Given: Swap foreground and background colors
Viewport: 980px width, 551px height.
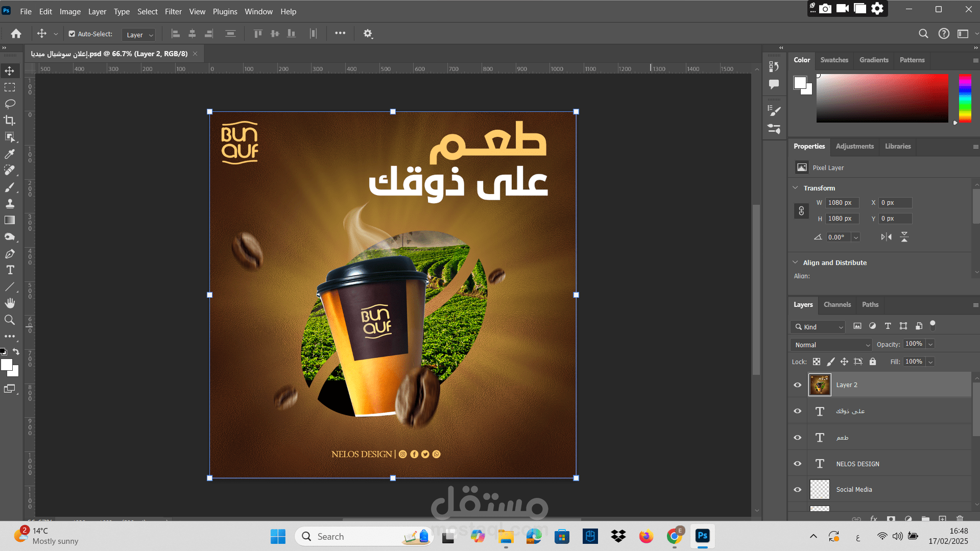Looking at the screenshot, I should tap(16, 351).
